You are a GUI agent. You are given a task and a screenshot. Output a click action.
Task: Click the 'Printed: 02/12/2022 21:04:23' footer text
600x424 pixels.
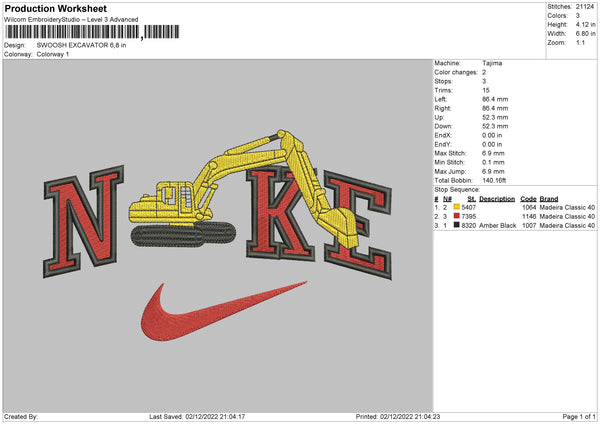pyautogui.click(x=398, y=416)
